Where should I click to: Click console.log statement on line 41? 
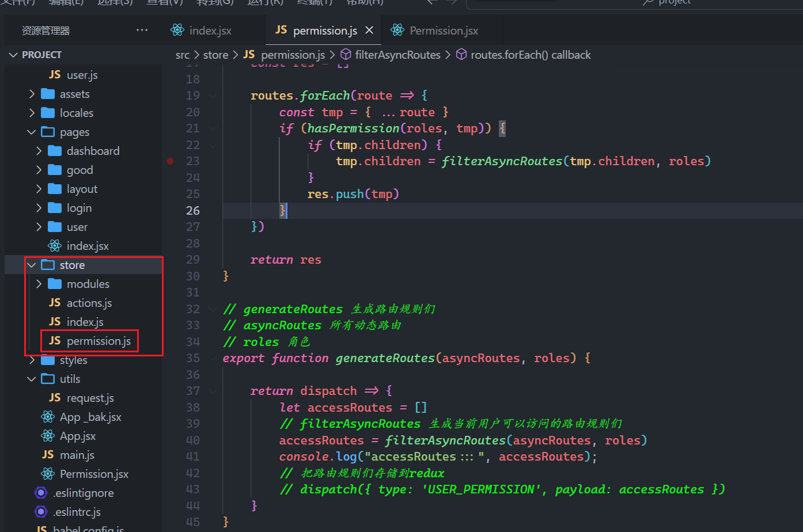(438, 457)
